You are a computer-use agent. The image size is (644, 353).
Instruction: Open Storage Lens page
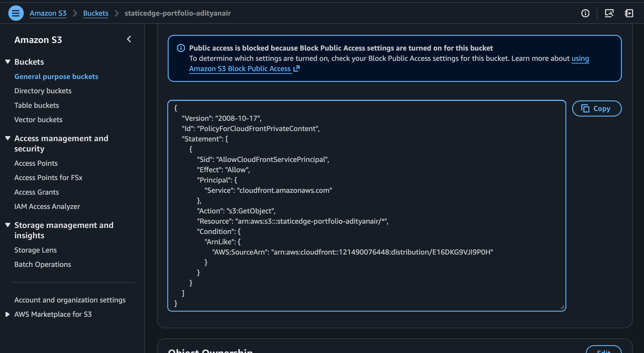(36, 250)
